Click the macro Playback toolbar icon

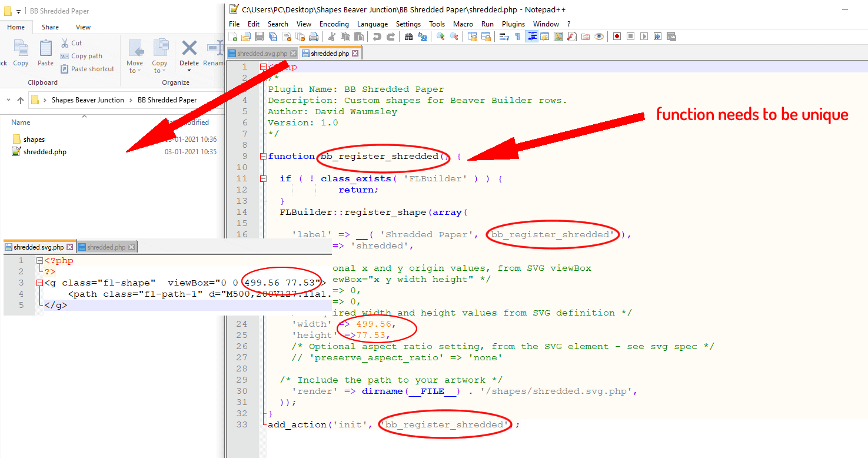644,36
